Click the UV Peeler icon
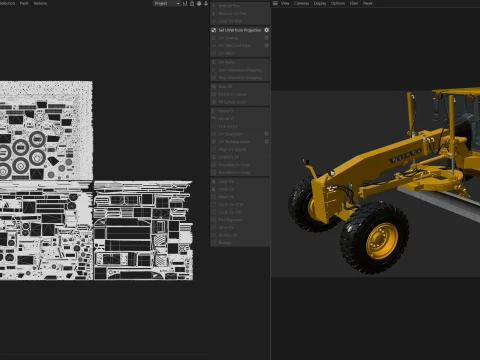The image size is (480, 360). [x=214, y=62]
